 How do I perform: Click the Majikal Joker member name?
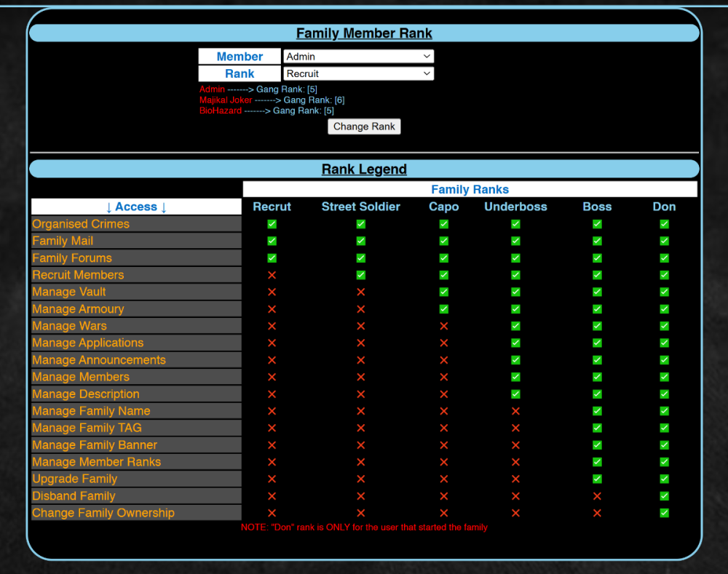tap(226, 100)
